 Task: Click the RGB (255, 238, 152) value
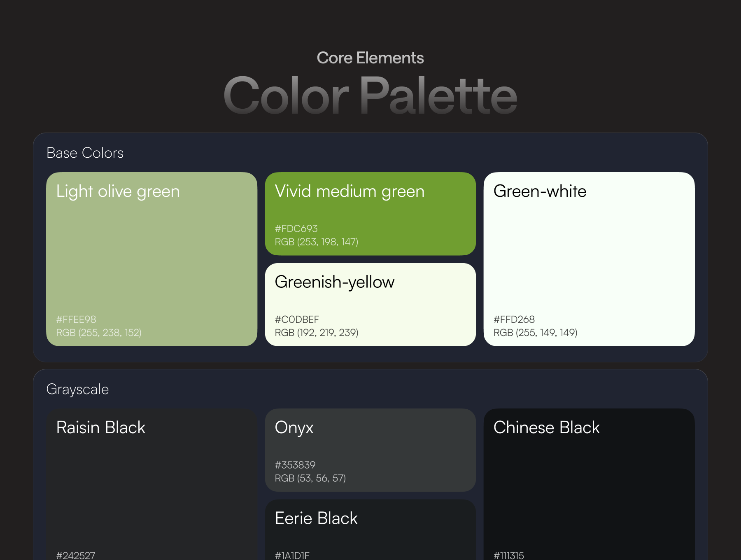click(x=99, y=333)
